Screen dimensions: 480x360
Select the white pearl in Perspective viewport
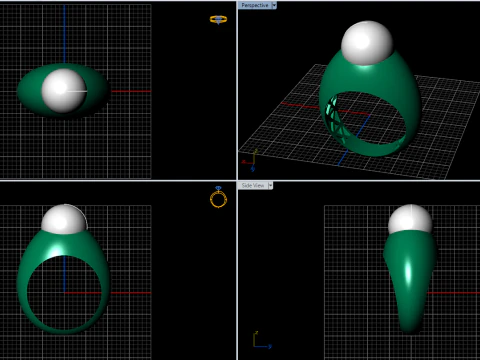(x=367, y=42)
